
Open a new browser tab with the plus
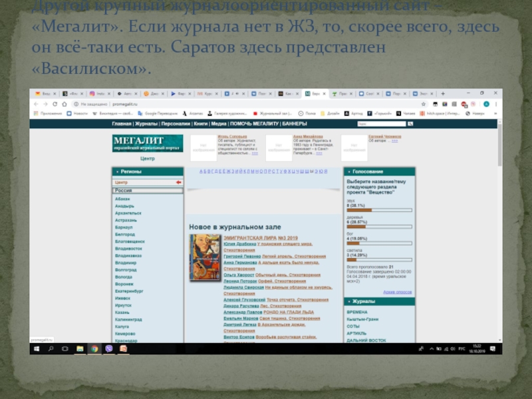click(x=443, y=94)
